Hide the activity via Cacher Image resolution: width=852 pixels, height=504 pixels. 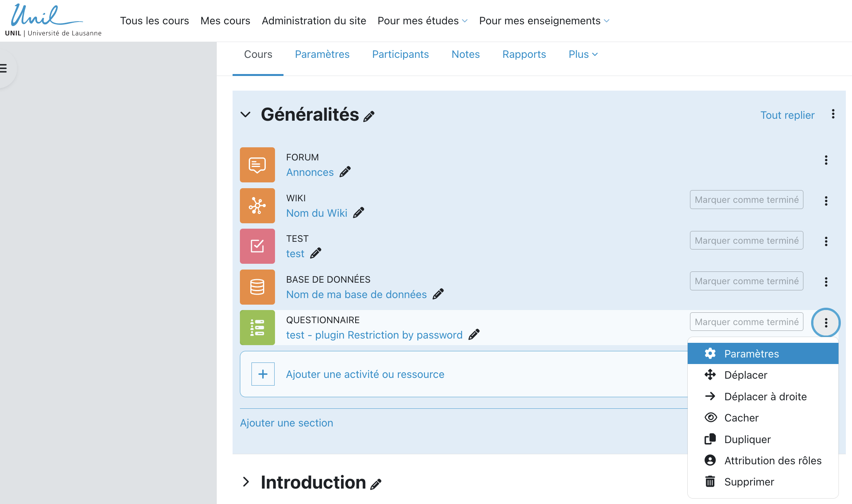point(741,418)
